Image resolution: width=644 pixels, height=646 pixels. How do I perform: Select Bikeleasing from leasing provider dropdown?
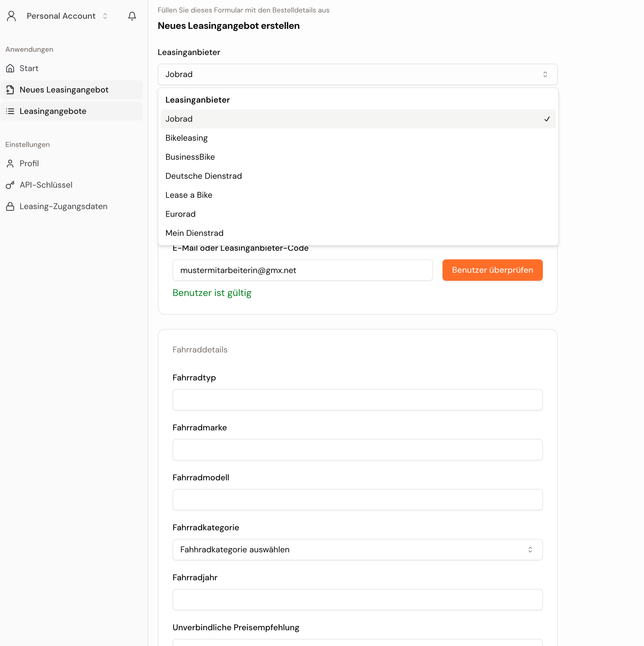(x=186, y=137)
